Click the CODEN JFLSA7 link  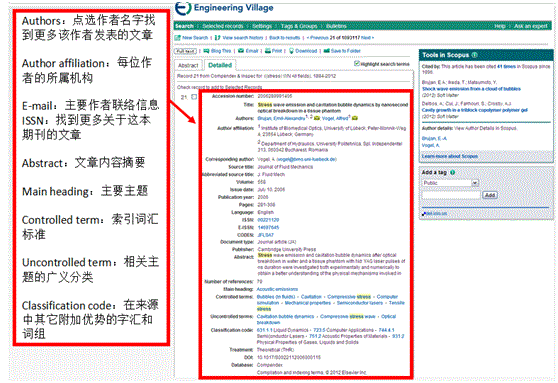pyautogui.click(x=265, y=235)
